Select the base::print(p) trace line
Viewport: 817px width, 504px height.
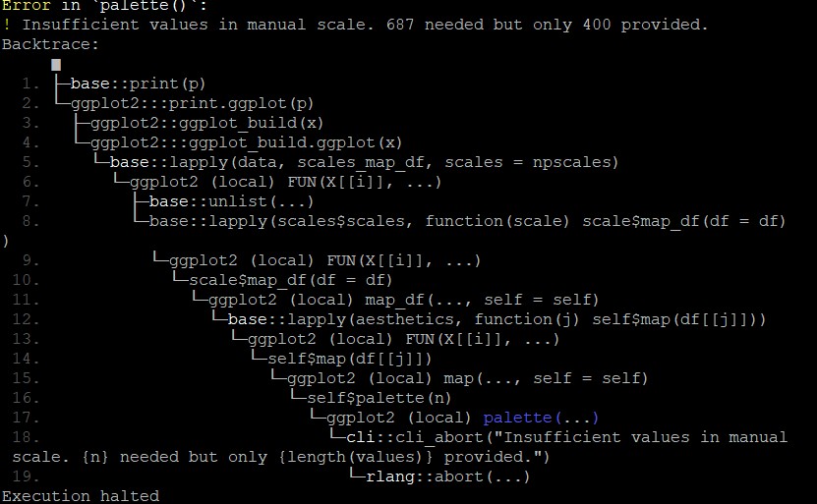pyautogui.click(x=138, y=84)
